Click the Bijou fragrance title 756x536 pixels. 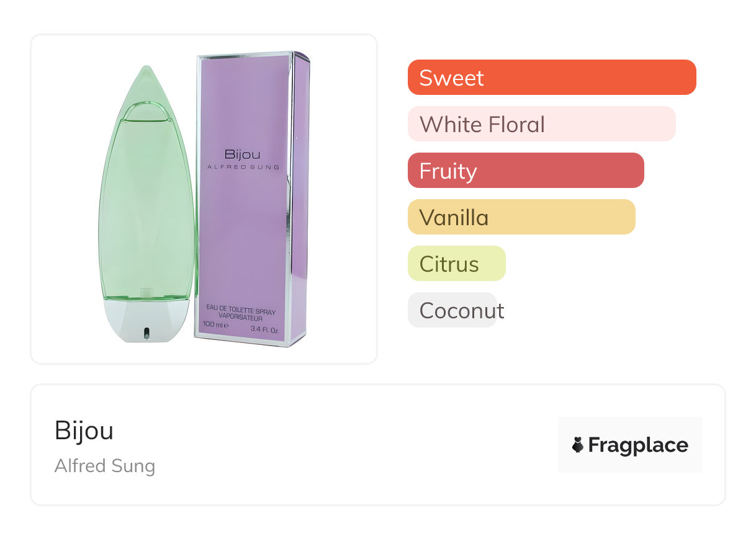click(x=84, y=431)
